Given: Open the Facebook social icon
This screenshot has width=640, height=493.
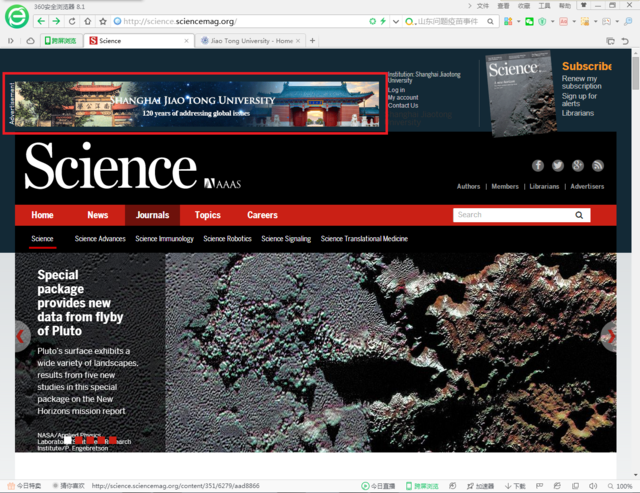Looking at the screenshot, I should pyautogui.click(x=538, y=165).
